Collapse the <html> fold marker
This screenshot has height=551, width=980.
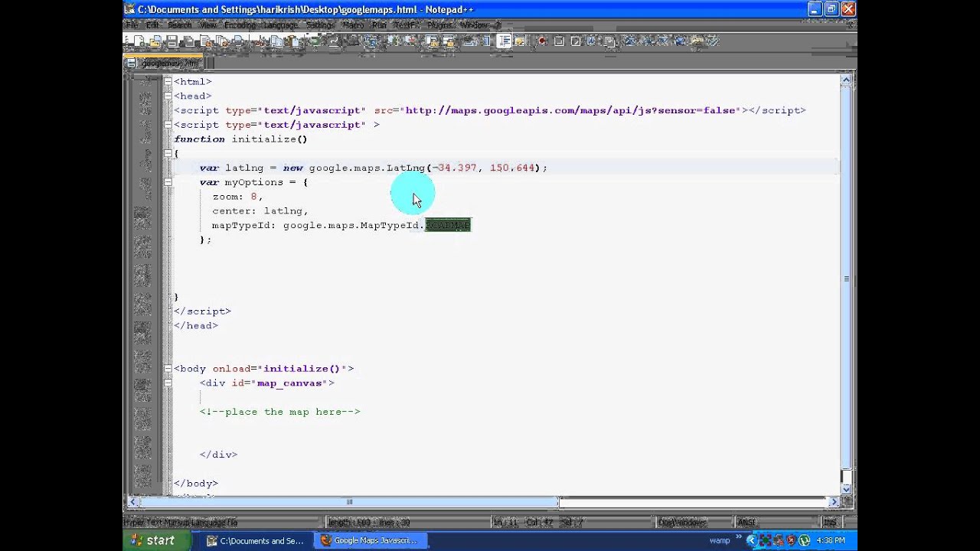pos(168,81)
